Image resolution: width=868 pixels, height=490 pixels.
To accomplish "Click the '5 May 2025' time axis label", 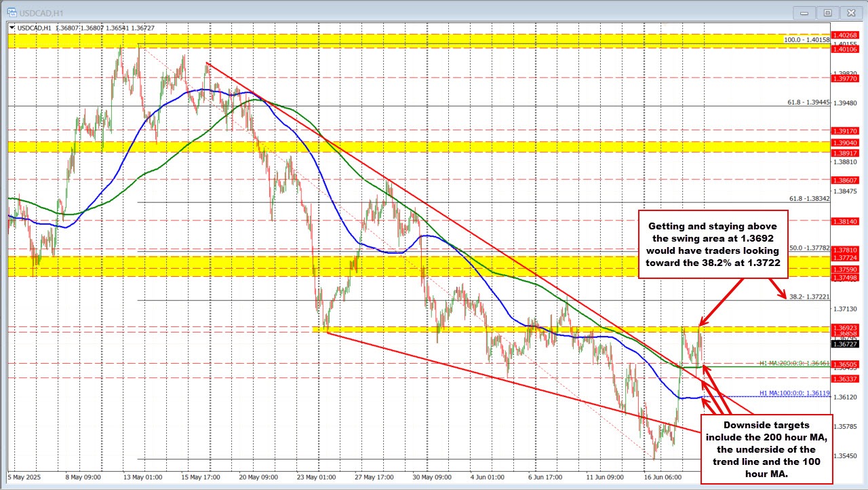I will 24,477.
